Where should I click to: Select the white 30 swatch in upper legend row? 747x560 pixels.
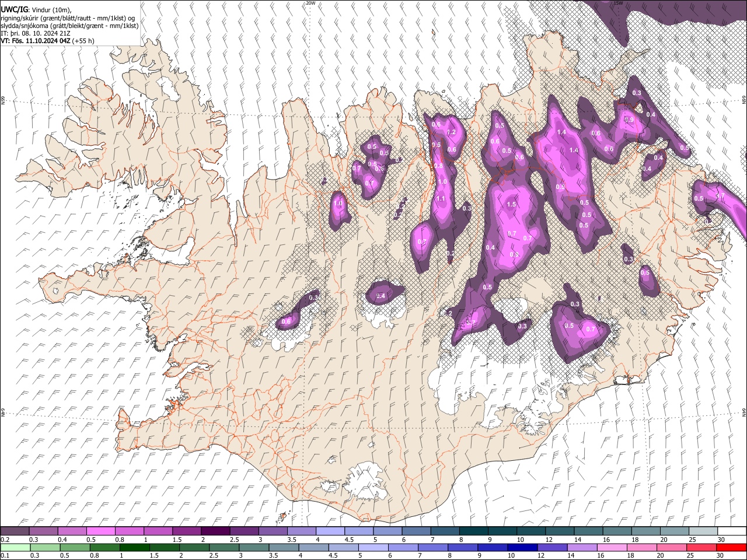click(731, 531)
